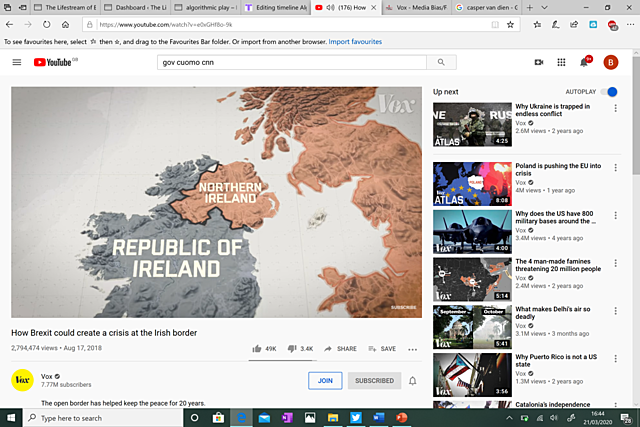Image resolution: width=640 pixels, height=427 pixels.
Task: Switch to Vox Media Bias tab
Action: point(416,7)
